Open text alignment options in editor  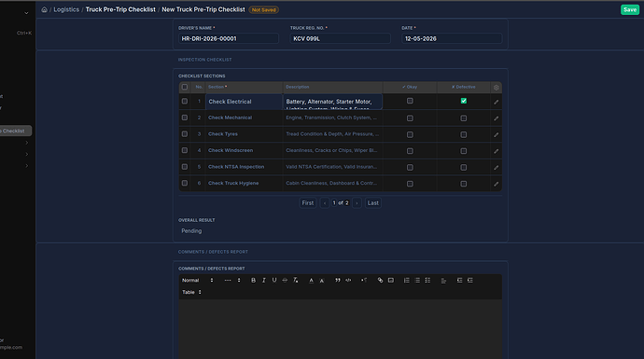443,281
